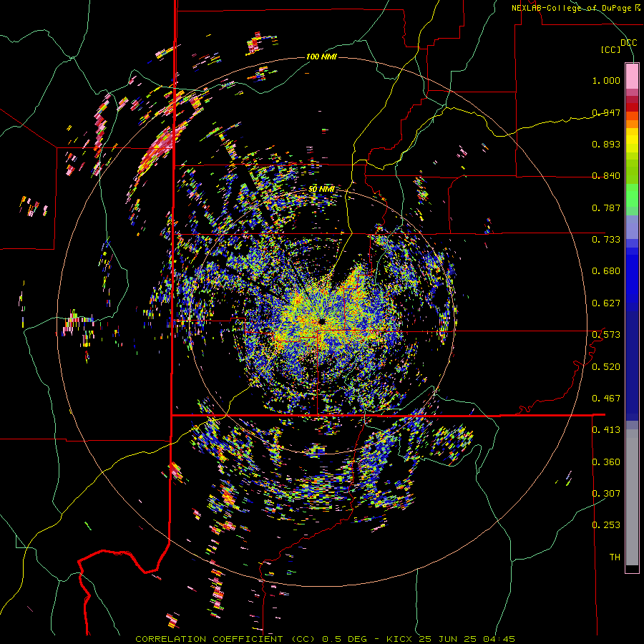
Task: Click the 0.307 scale value
Action: point(606,494)
